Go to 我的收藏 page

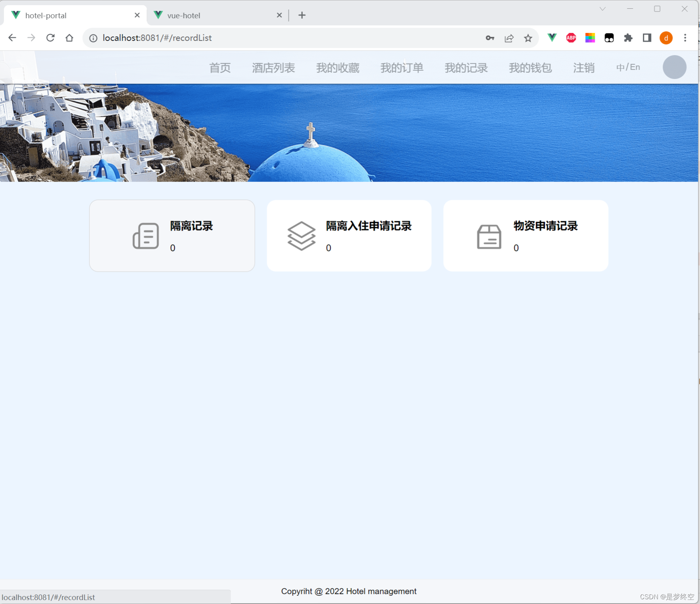pos(338,68)
